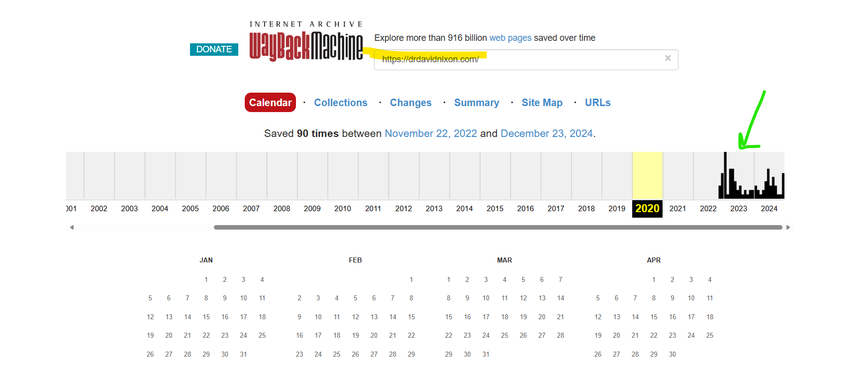
Task: Select year 2008 in the timeline
Action: [282, 209]
